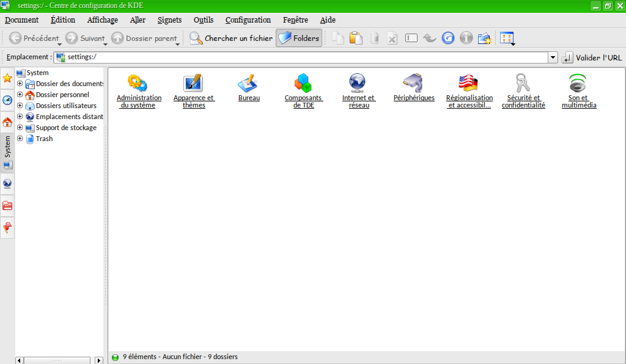Open the Network globe sidebar tab
Viewport: 626px width, 364px height.
coord(7,184)
